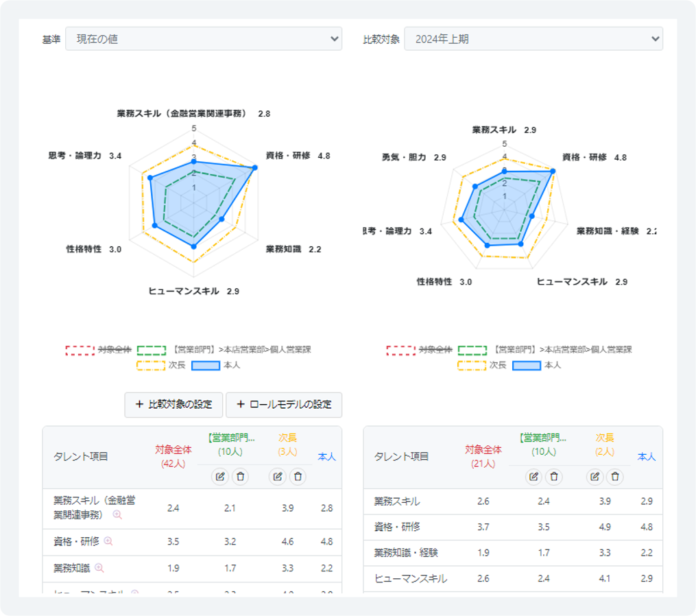
Task: Click the 対象全体 (21人) header in right table
Action: (x=483, y=456)
